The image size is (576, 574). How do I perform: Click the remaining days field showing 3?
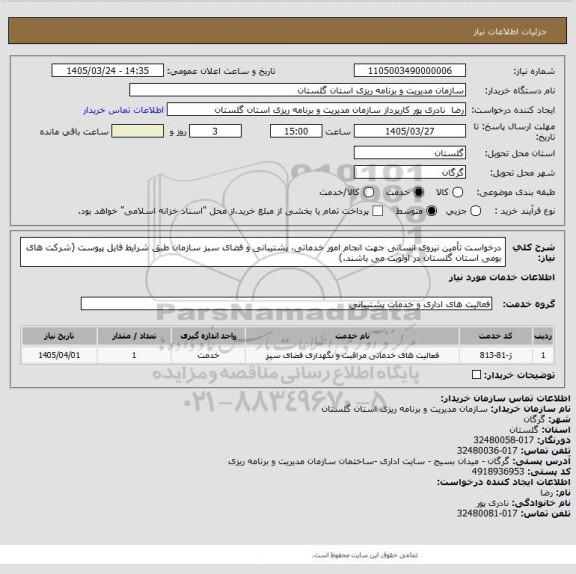point(215,131)
